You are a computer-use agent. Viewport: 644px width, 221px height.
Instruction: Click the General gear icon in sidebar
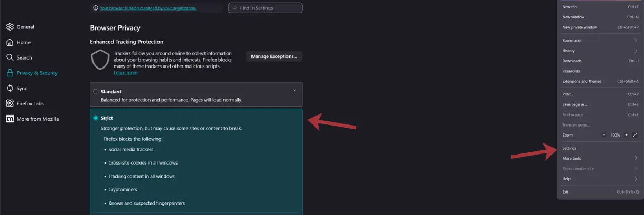pyautogui.click(x=10, y=27)
